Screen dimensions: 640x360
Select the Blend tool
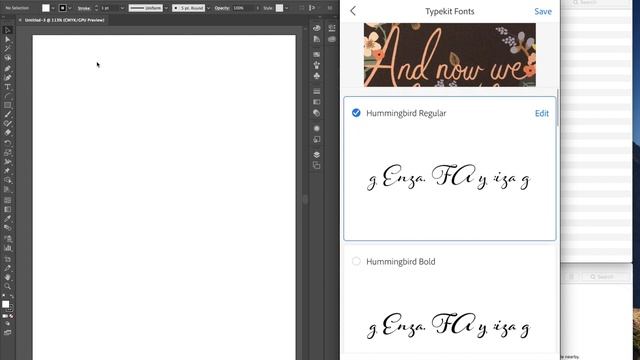pos(7,228)
